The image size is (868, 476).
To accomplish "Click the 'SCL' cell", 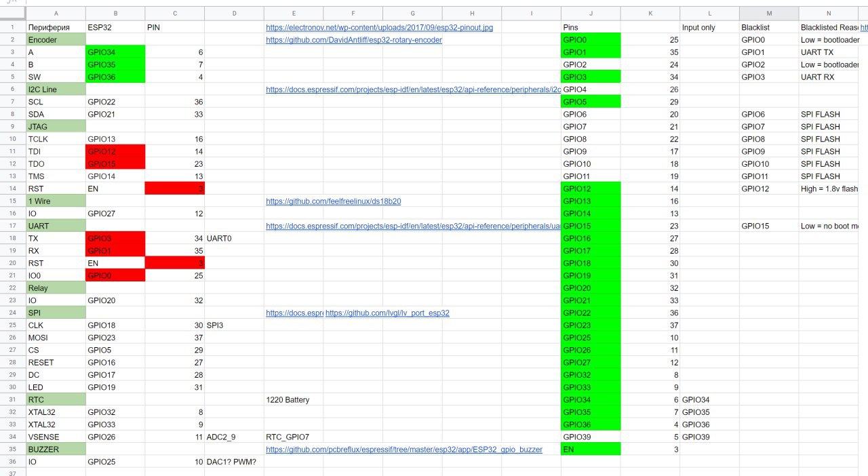I will click(x=56, y=102).
